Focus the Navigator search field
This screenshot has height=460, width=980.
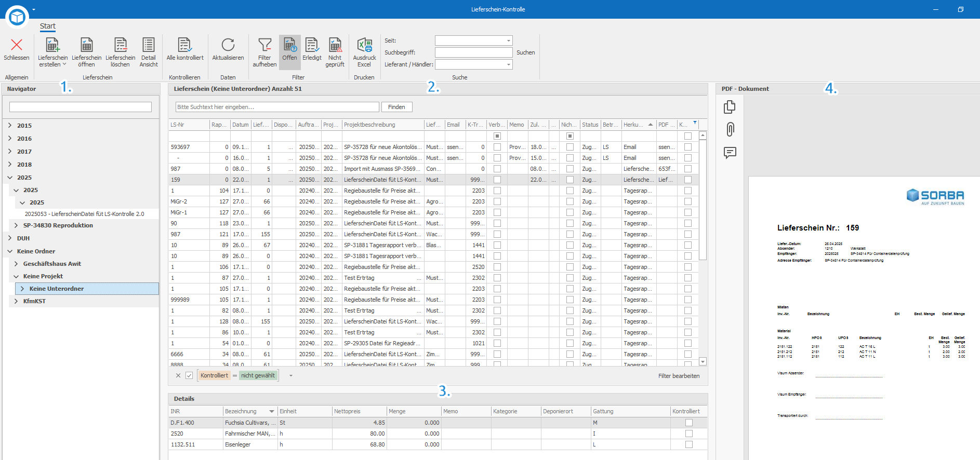coord(81,107)
